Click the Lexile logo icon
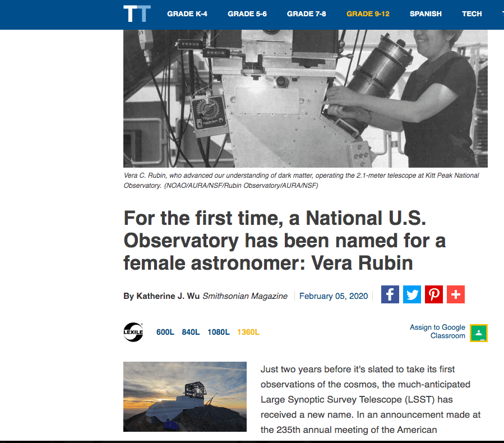 [133, 332]
